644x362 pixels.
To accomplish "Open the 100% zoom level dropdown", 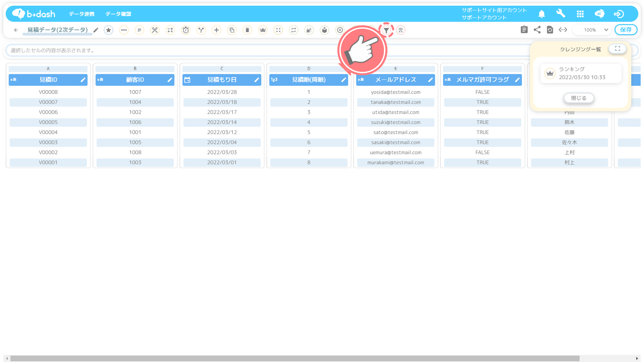I will (592, 30).
